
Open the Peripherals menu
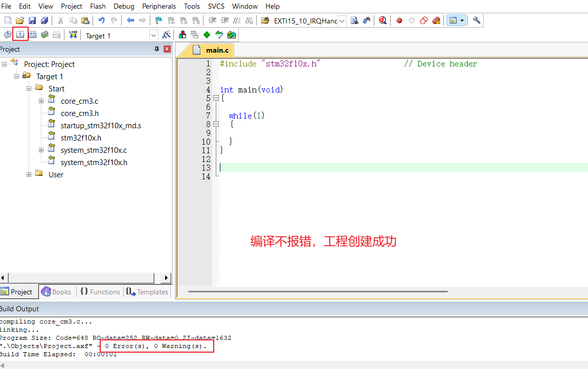[x=159, y=6]
